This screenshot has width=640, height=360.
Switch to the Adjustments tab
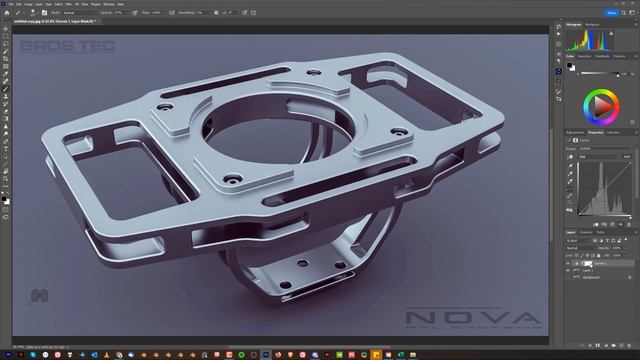(575, 133)
